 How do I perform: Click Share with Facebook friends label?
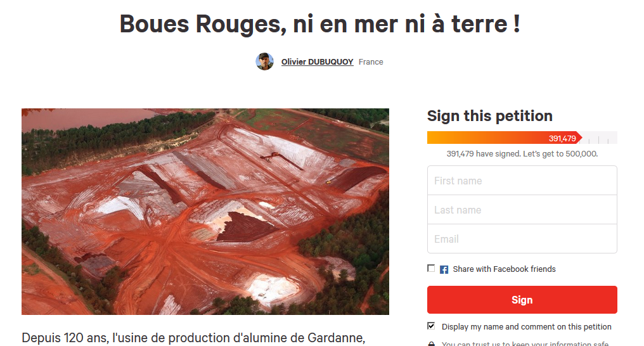[x=505, y=269]
